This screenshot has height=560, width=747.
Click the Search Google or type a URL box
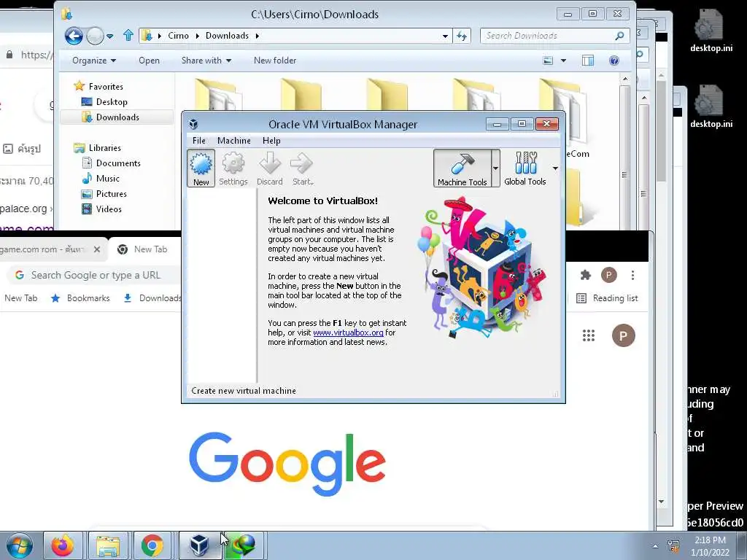tap(96, 275)
